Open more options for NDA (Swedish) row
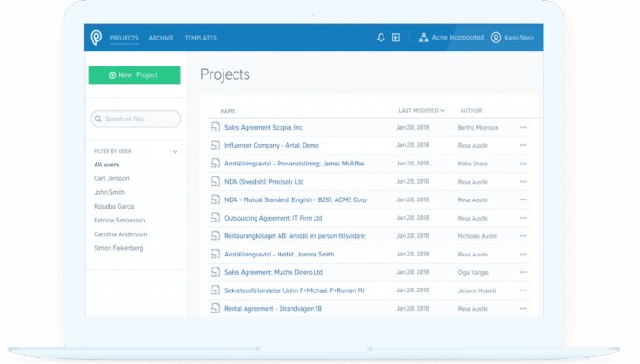640x364 pixels. click(523, 182)
